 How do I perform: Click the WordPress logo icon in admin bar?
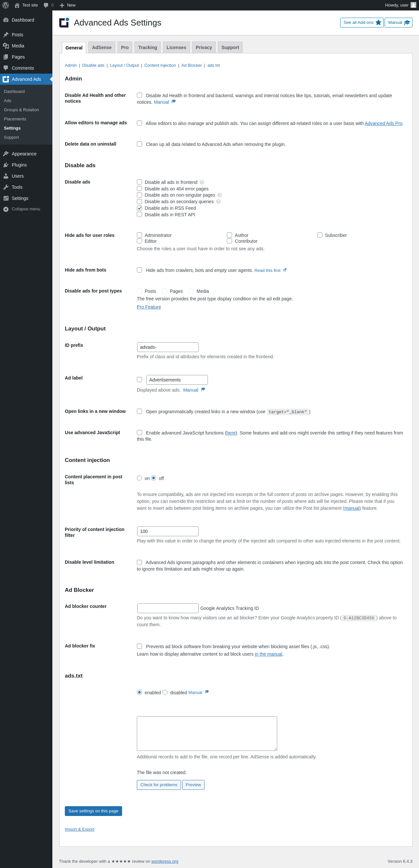(x=5, y=5)
